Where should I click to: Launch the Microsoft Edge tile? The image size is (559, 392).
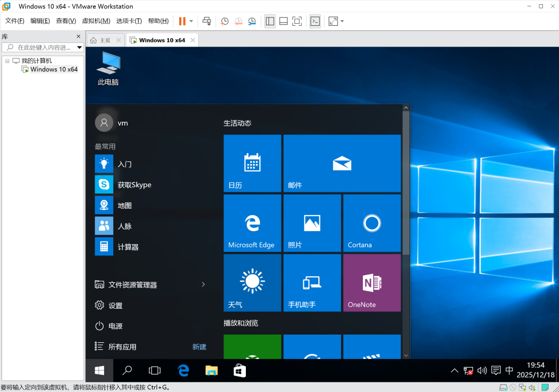pos(253,223)
